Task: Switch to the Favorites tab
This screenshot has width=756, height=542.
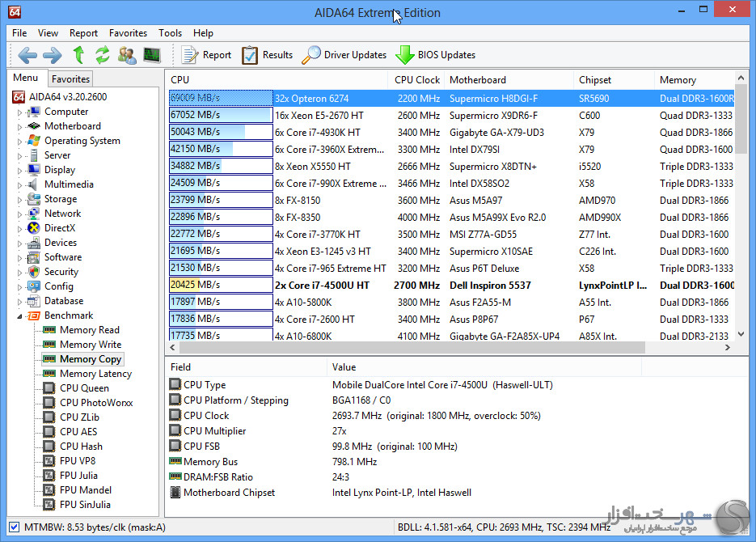Action: click(70, 78)
